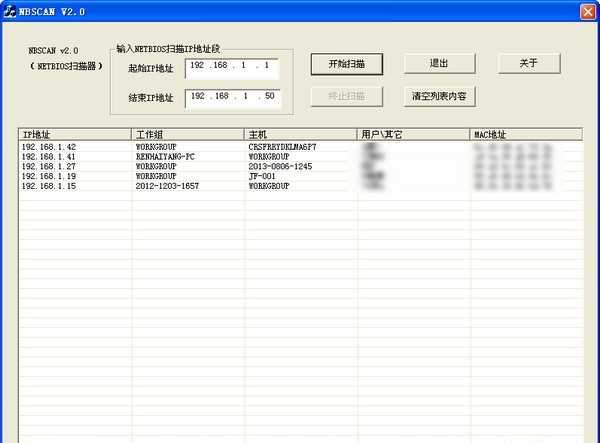Open the 关于 dialog button
Viewport: 600px width, 443px height.
tap(529, 63)
